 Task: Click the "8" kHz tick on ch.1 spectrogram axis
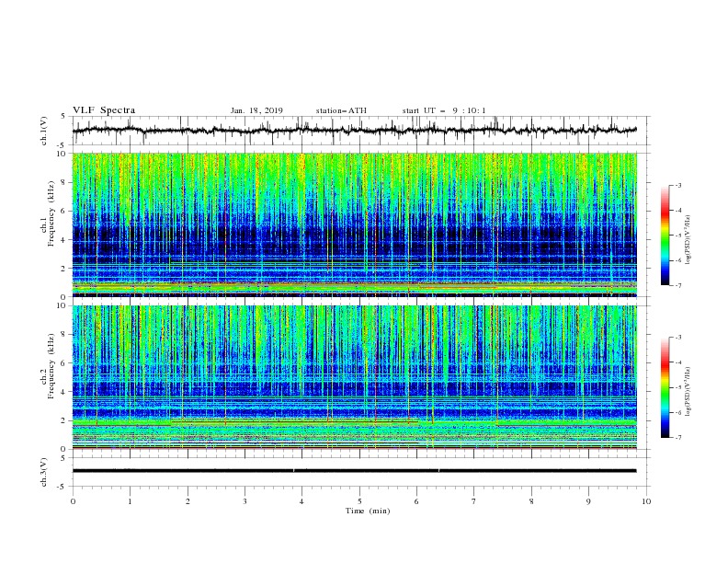pos(64,182)
